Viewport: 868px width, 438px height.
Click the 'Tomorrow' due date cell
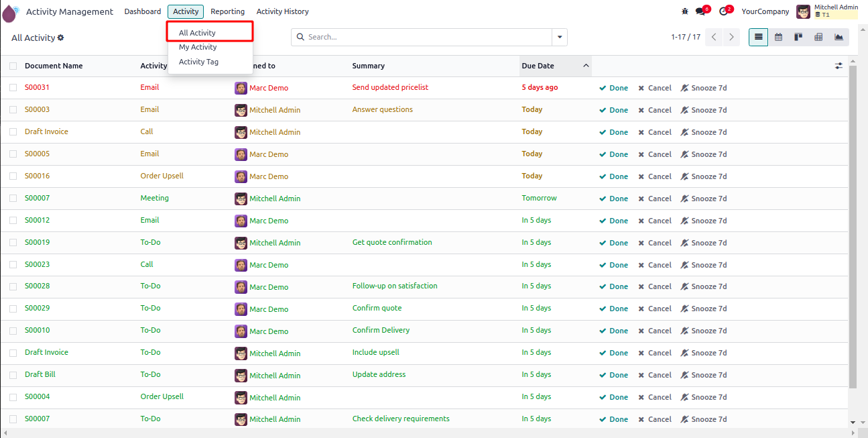pyautogui.click(x=540, y=198)
